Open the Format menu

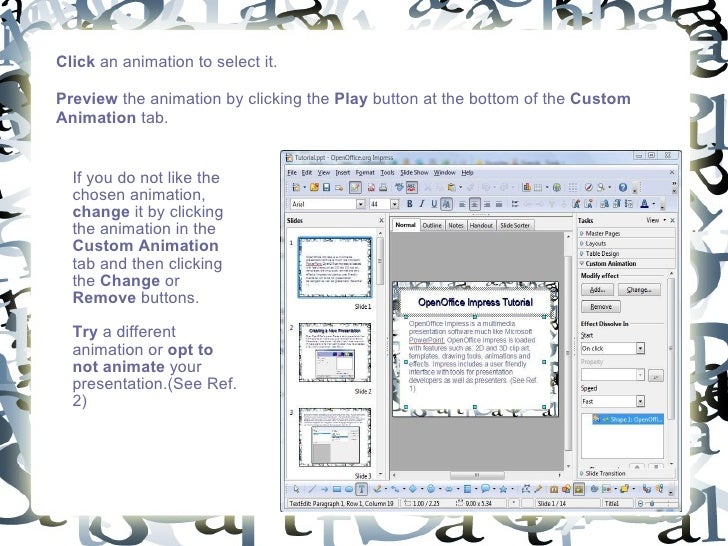(365, 173)
